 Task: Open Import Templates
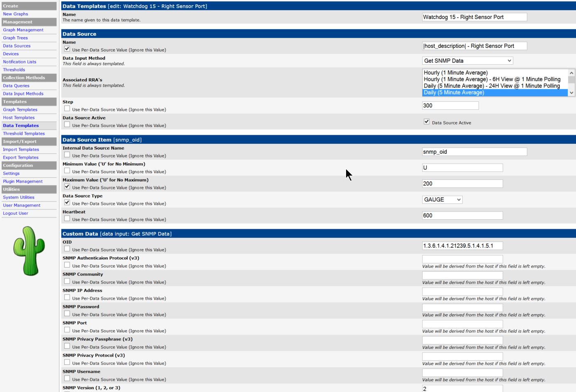click(21, 150)
